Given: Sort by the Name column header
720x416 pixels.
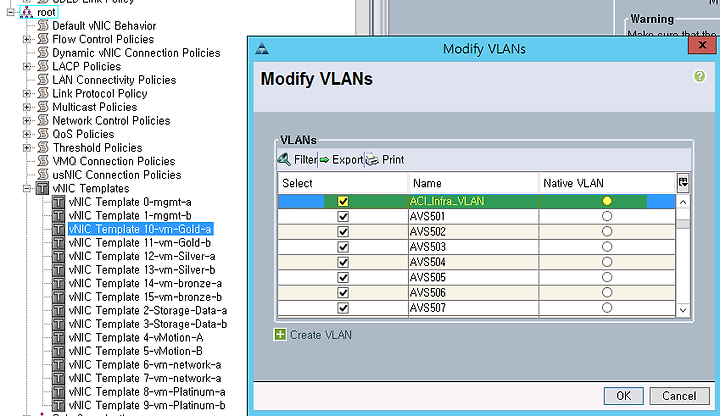Looking at the screenshot, I should tap(473, 183).
